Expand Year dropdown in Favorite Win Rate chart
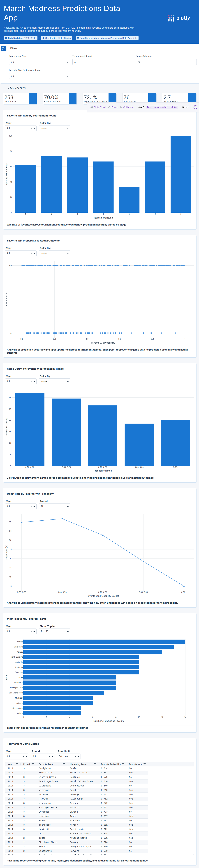The height and width of the screenshot is (868, 199). coord(34,128)
